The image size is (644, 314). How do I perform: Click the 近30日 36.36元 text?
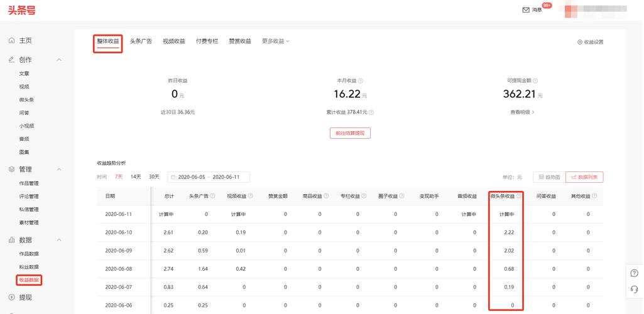pyautogui.click(x=177, y=112)
